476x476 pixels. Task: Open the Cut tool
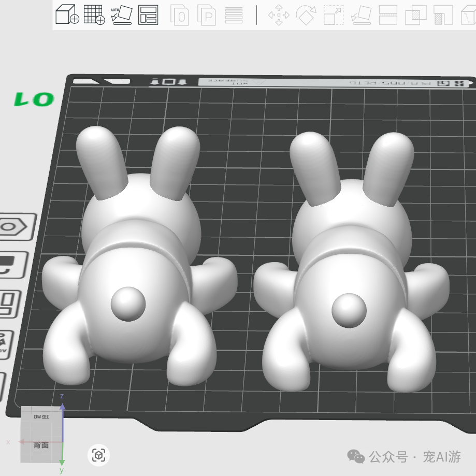point(387,16)
